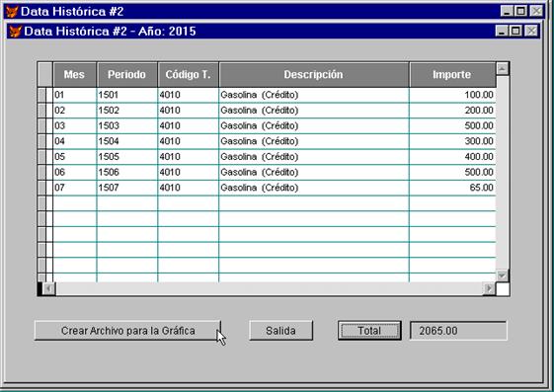Maximize the outer Data Histórica #2 window
The height and width of the screenshot is (392, 554).
(x=520, y=11)
